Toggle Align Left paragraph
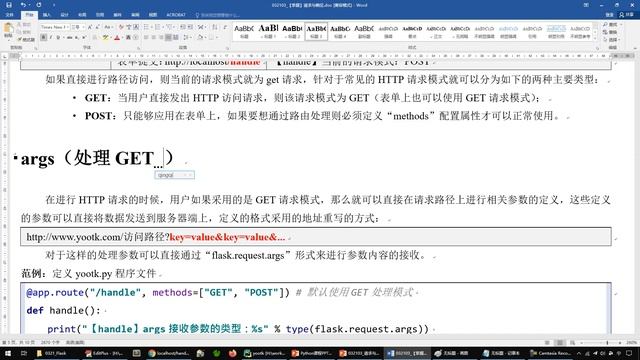 tap(146, 37)
